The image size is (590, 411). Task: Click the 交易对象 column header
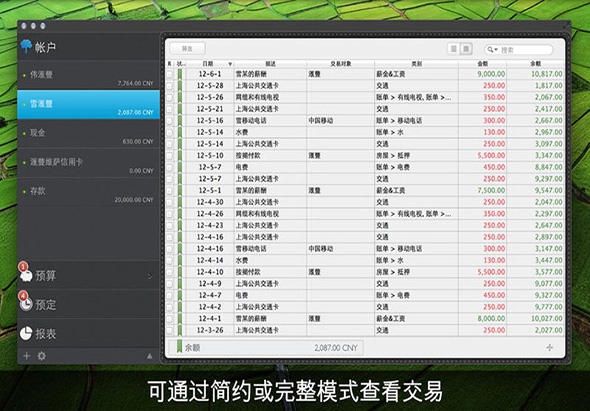(x=341, y=64)
